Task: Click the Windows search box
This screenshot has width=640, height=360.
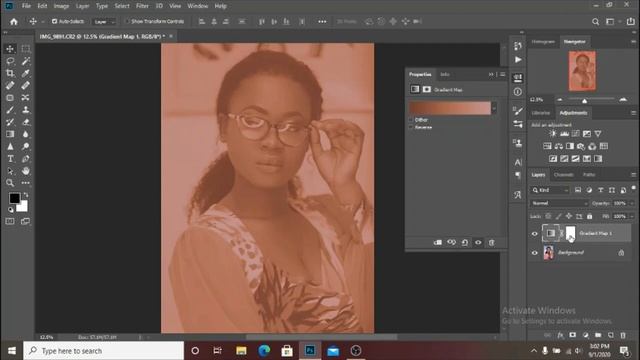Action: (x=104, y=351)
